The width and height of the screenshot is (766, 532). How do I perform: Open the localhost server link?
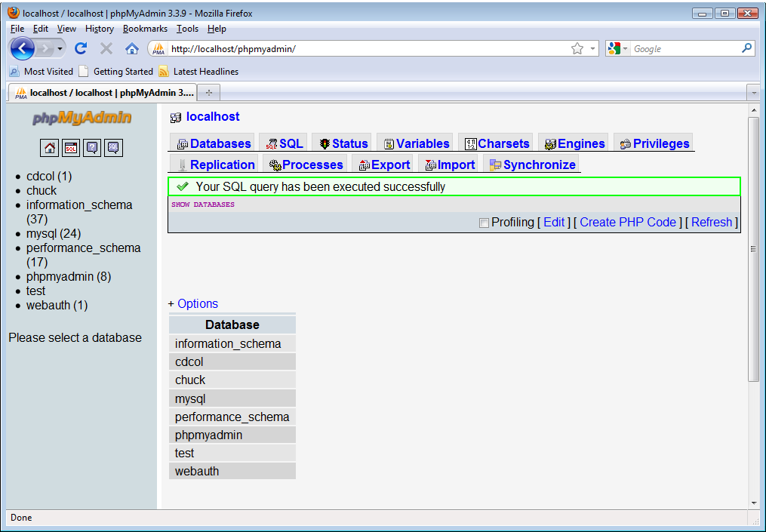click(x=213, y=117)
